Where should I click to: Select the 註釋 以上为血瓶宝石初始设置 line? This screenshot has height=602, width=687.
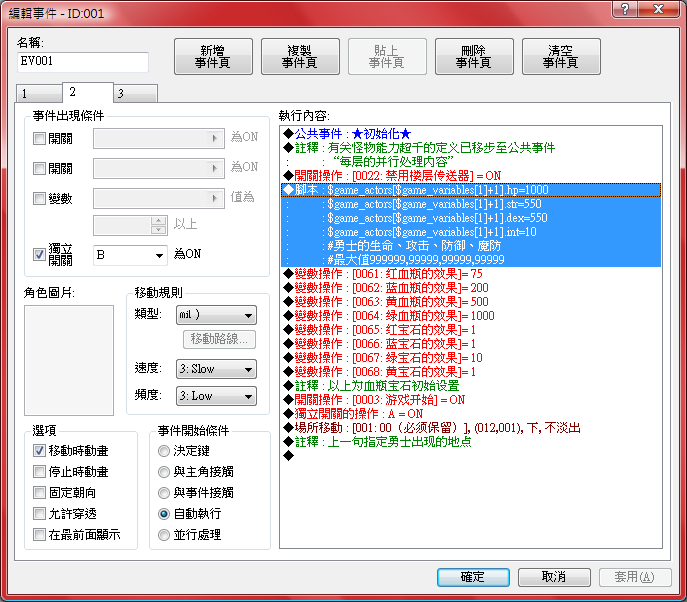coord(471,386)
